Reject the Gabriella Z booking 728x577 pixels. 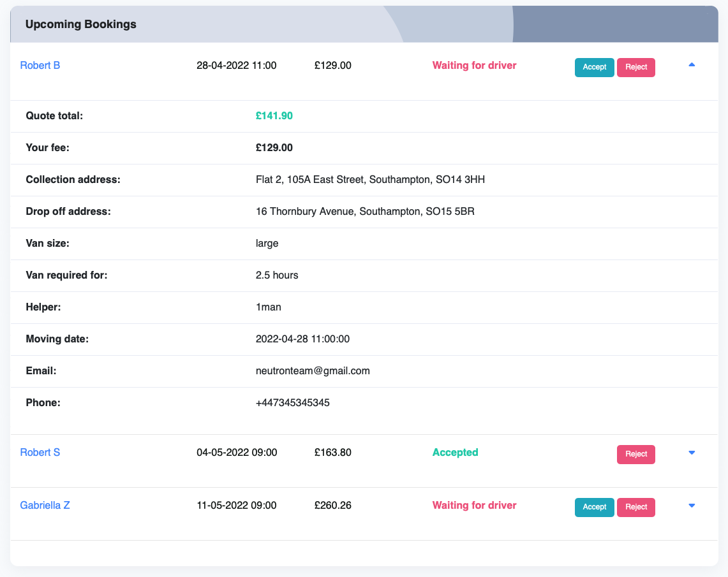[x=635, y=507]
